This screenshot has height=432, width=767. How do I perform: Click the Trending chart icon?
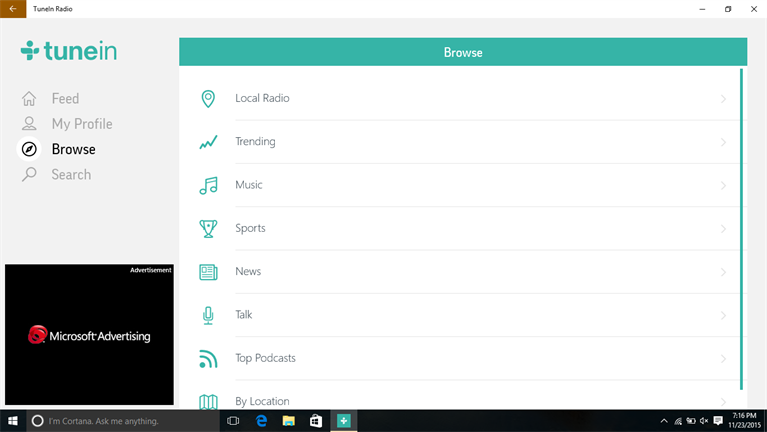(x=208, y=142)
